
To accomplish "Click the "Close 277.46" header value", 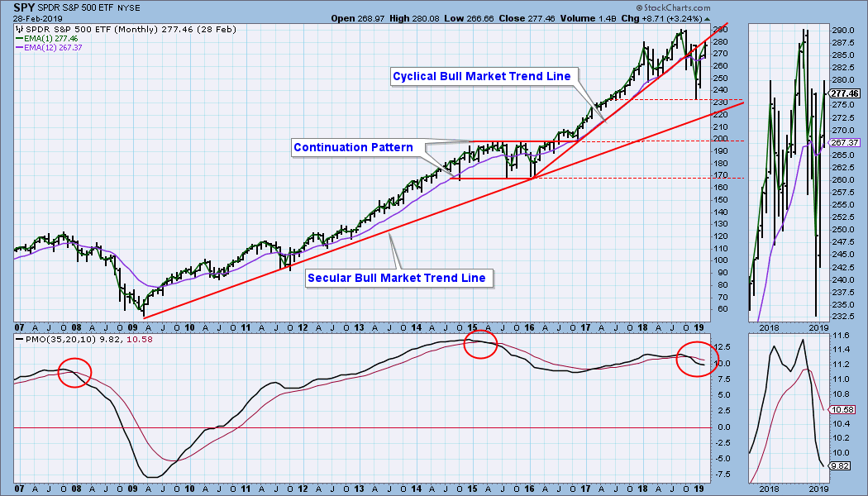I will (x=527, y=19).
